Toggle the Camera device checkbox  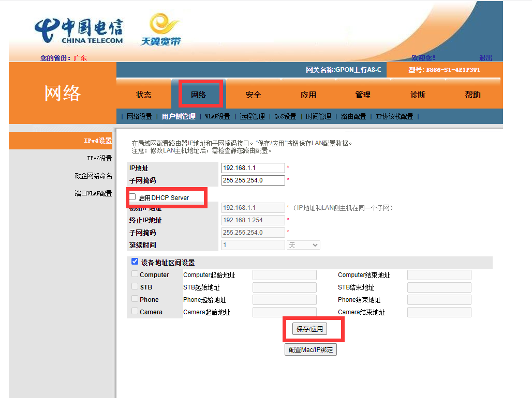135,311
